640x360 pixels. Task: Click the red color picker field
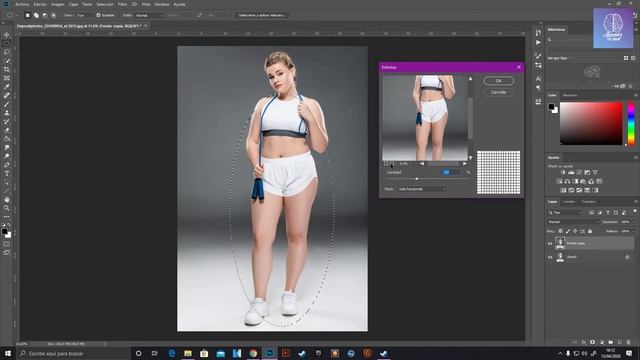click(x=591, y=124)
